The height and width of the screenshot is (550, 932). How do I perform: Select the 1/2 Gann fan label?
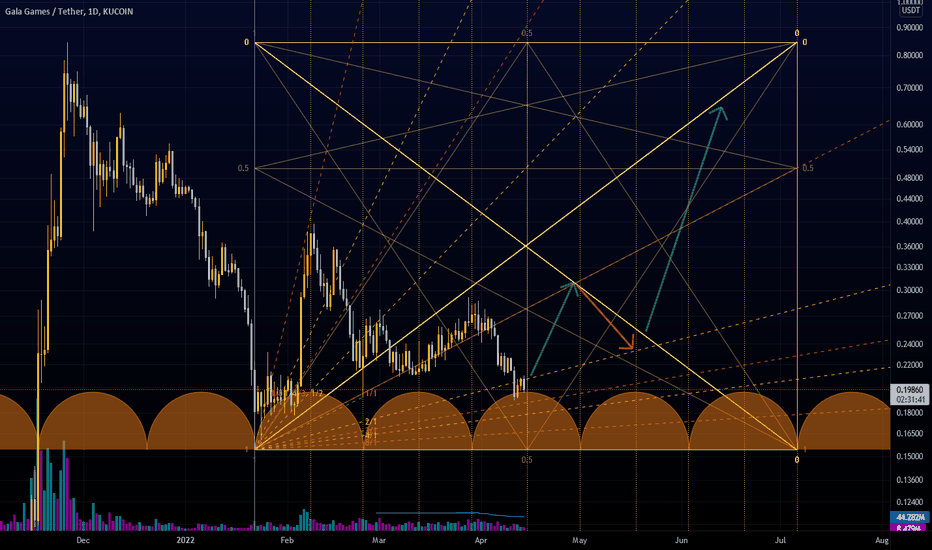(317, 393)
